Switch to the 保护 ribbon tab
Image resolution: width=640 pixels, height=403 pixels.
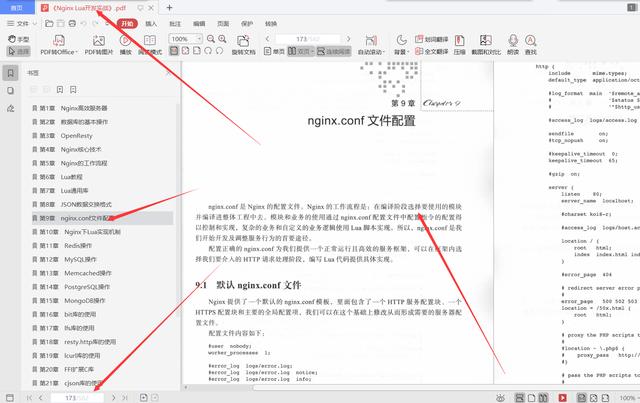(x=247, y=24)
